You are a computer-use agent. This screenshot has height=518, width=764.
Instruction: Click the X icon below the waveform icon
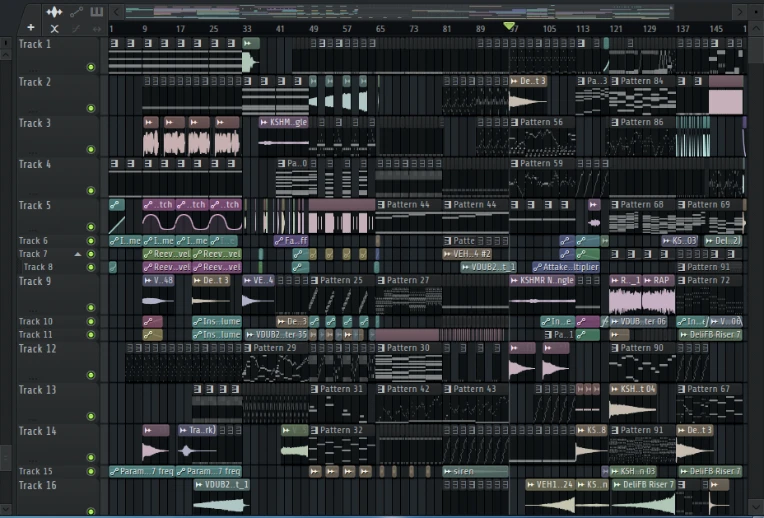(54, 28)
